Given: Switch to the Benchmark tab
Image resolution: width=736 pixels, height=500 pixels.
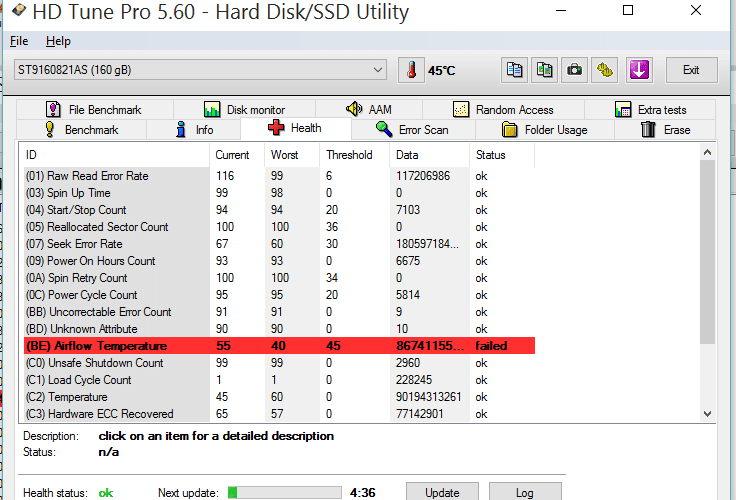Looking at the screenshot, I should click(82, 130).
